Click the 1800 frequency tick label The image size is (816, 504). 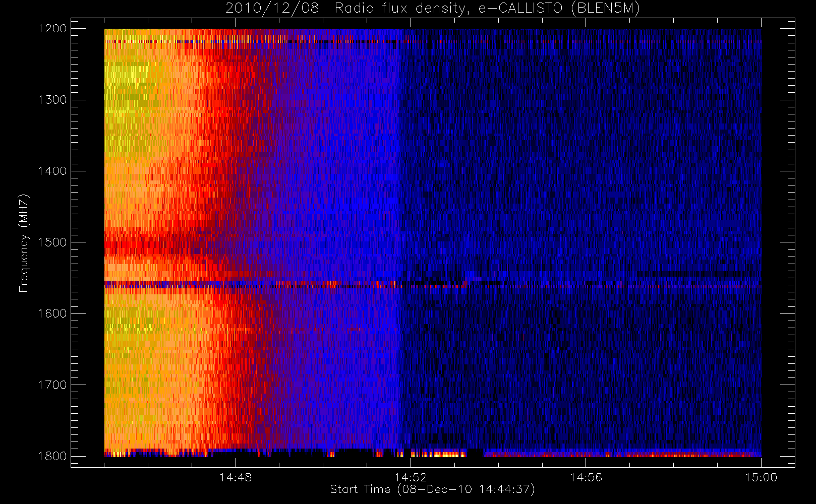point(52,456)
